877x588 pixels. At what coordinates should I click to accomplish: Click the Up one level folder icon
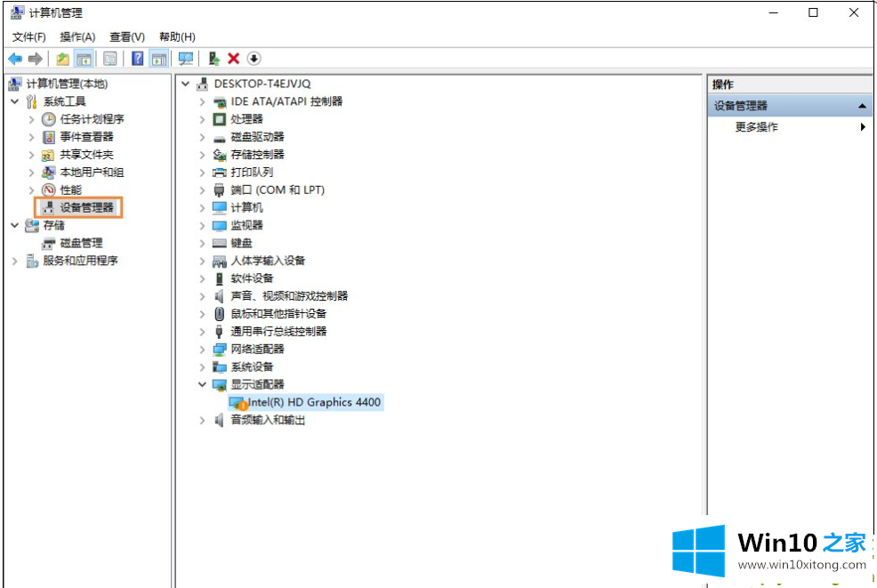coord(62,59)
